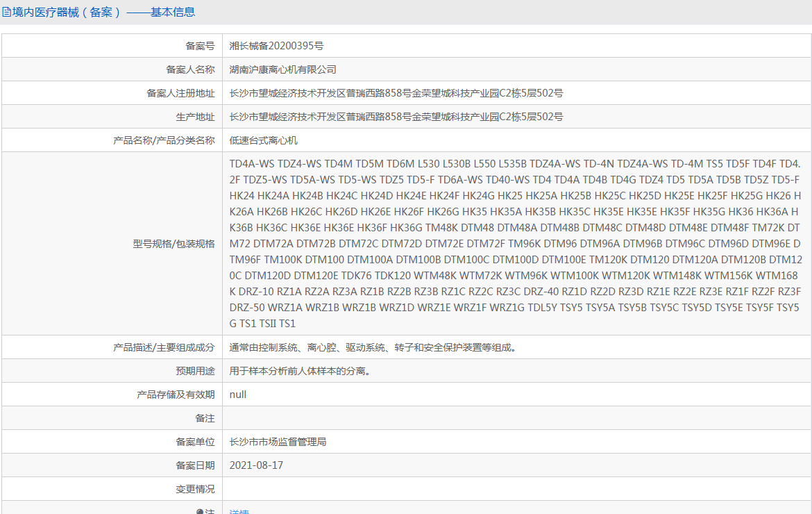The image size is (812, 514).
Task: Click model code WTM156K in the specifications
Action: 728,276
